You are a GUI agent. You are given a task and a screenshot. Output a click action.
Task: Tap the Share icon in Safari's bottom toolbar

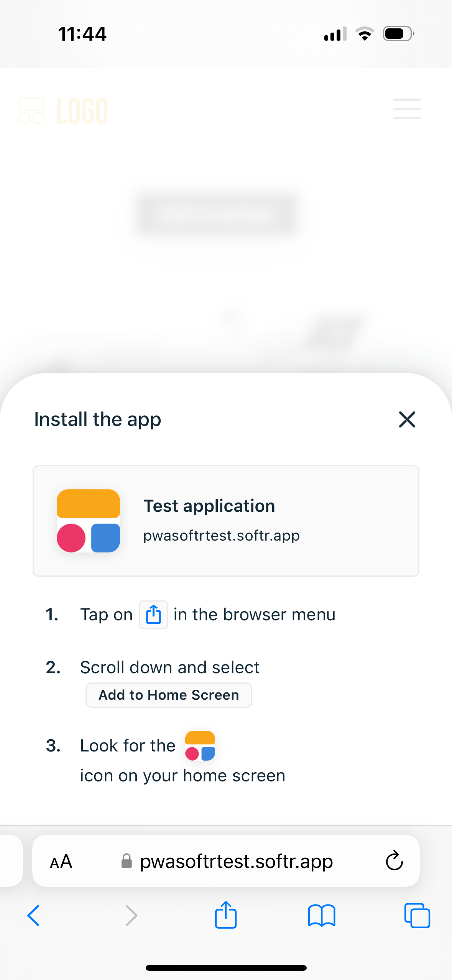coord(226,916)
